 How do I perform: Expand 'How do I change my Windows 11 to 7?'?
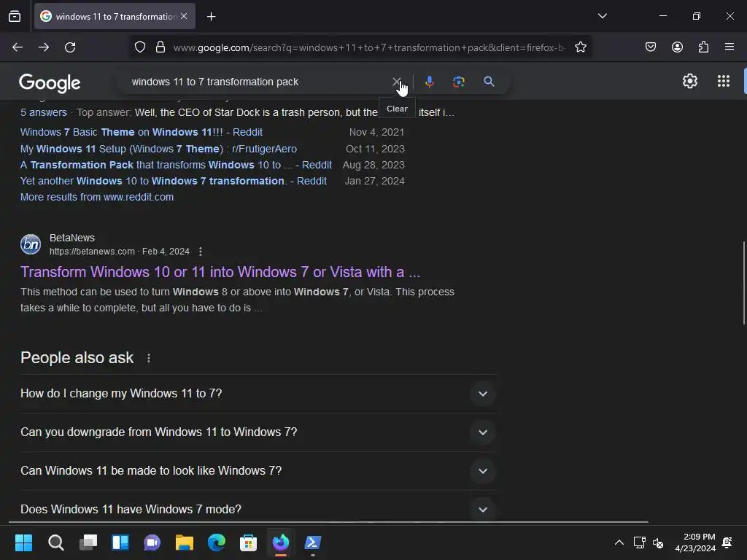point(258,394)
